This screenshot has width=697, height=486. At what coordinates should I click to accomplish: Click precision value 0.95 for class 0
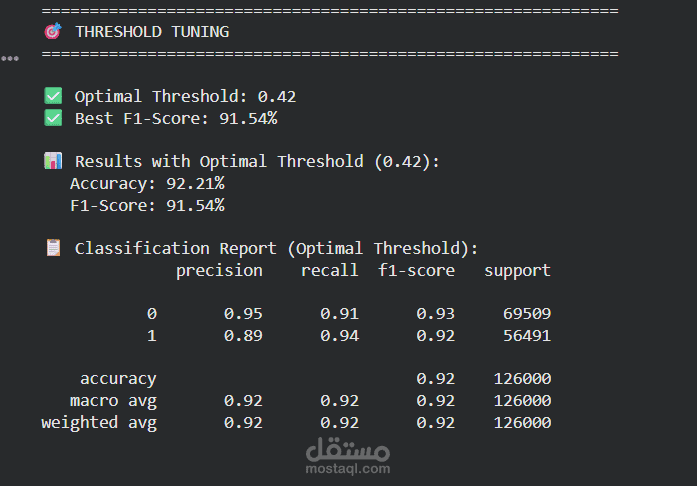click(x=243, y=313)
